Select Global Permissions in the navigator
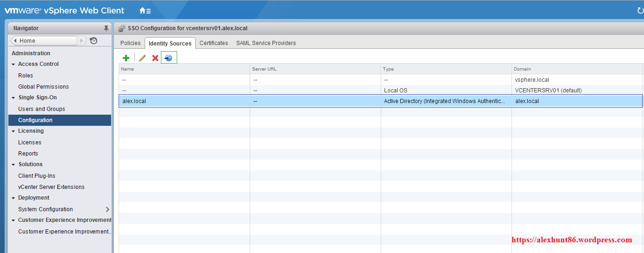 [x=43, y=87]
